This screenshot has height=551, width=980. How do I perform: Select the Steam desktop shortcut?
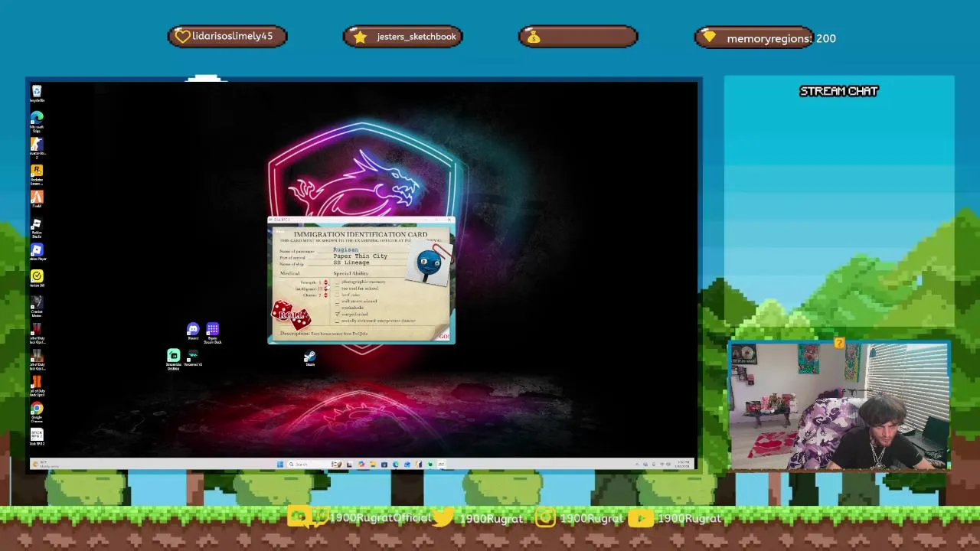pyautogui.click(x=309, y=358)
